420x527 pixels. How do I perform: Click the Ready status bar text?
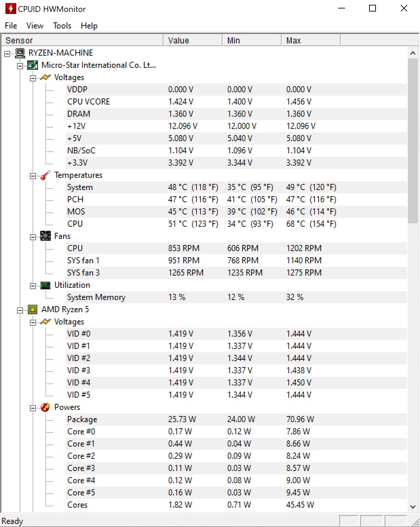[x=13, y=521]
